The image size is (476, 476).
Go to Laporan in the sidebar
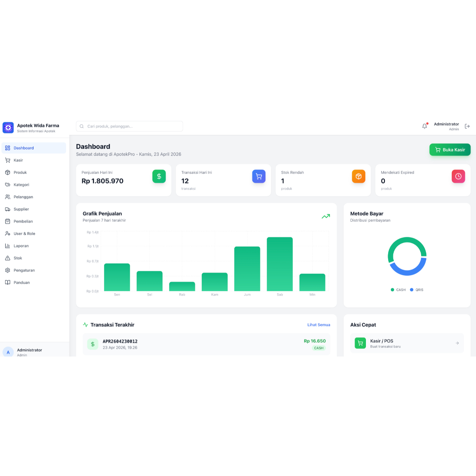coord(33,246)
